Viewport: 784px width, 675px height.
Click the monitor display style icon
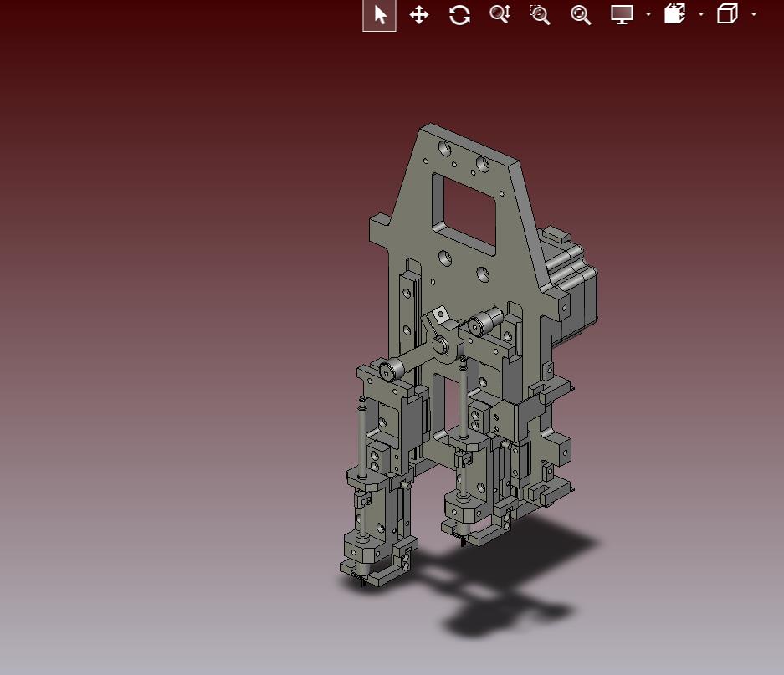pos(622,14)
